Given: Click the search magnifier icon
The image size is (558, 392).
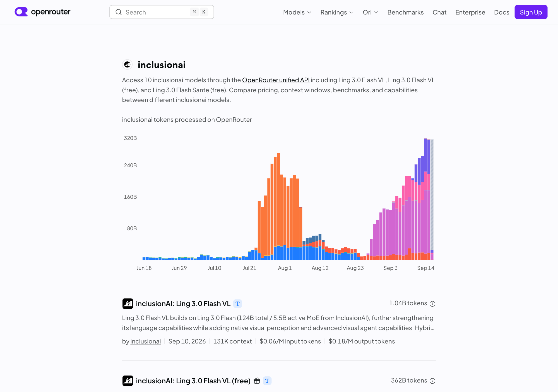Looking at the screenshot, I should [x=119, y=12].
